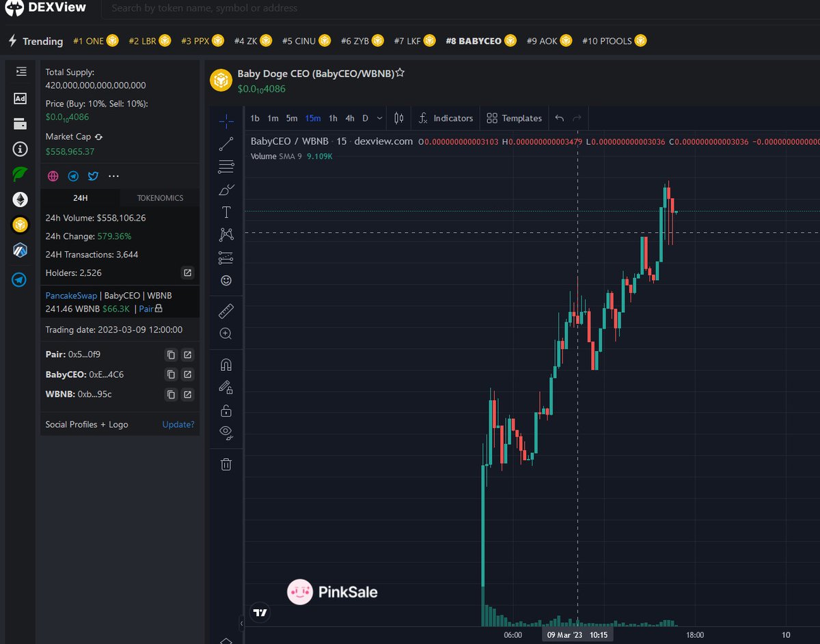Open the token's Twitter link icon
Viewport: 820px width, 644px height.
(93, 176)
